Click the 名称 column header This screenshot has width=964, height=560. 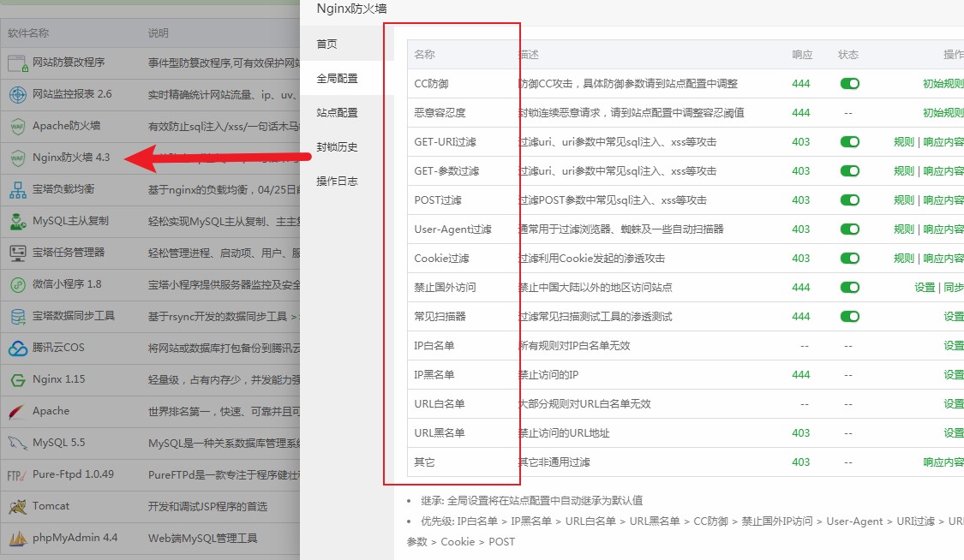[424, 55]
